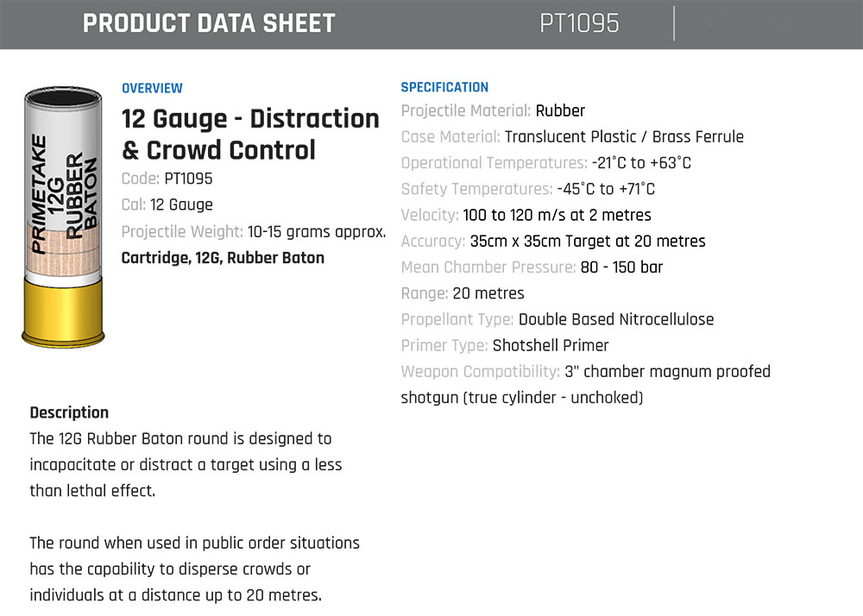Click the Cartridge, 12G, Rubber Baton label
Screen dimensions: 863x616
coord(223,257)
